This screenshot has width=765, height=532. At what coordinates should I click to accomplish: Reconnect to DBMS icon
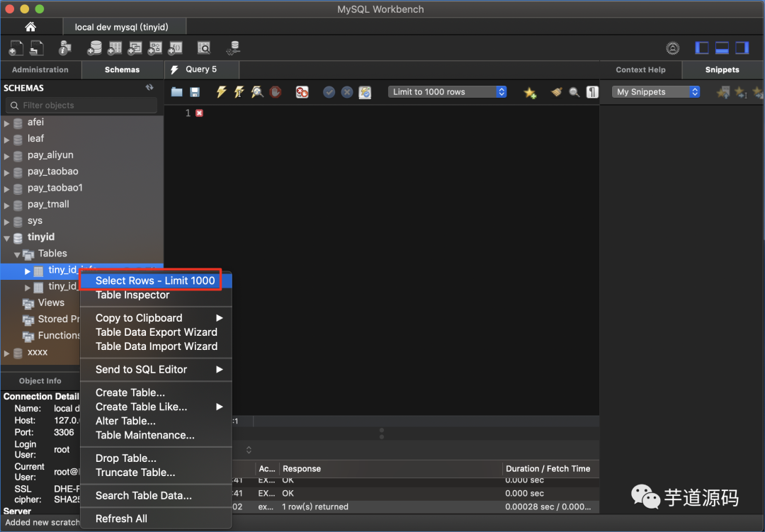tap(233, 48)
